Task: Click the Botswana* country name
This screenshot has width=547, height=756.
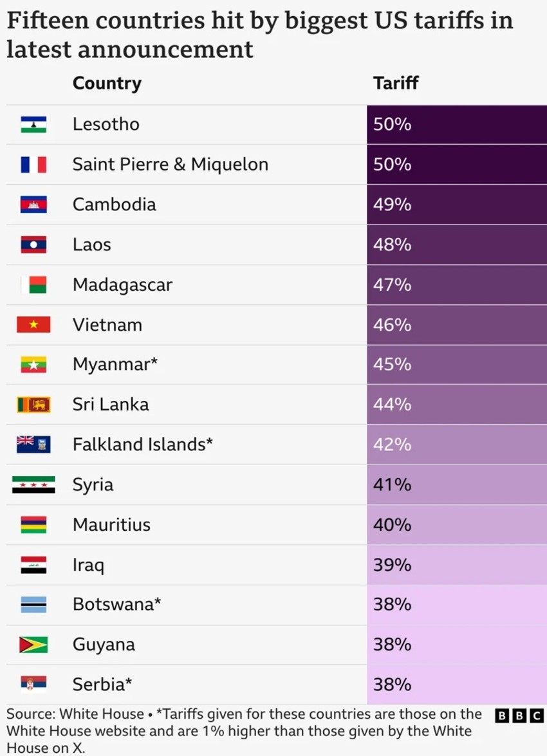Action: coord(116,605)
